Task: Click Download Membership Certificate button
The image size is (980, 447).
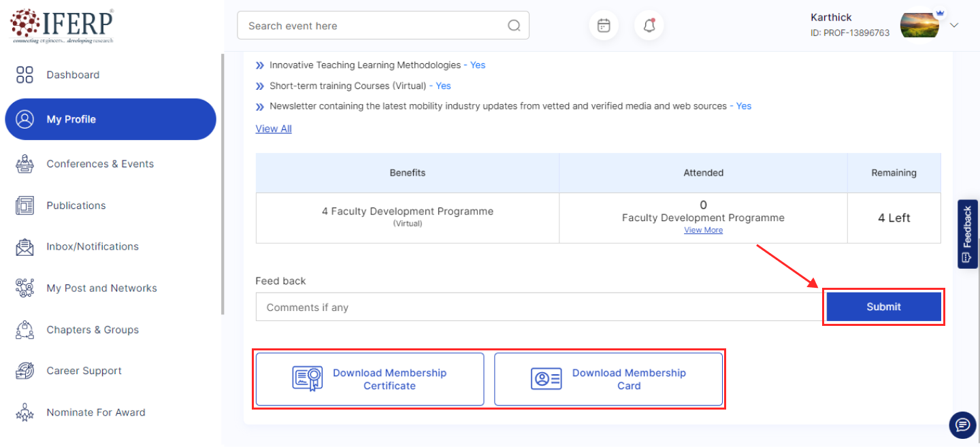Action: [x=370, y=379]
